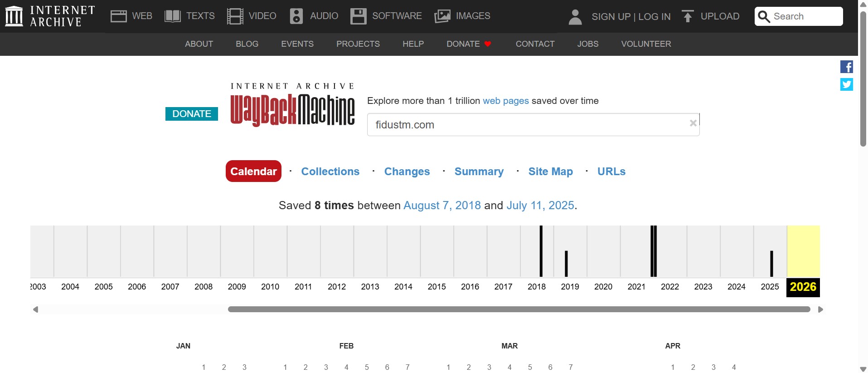Open the Images picture icon
Image resolution: width=868 pixels, height=373 pixels.
(x=442, y=16)
